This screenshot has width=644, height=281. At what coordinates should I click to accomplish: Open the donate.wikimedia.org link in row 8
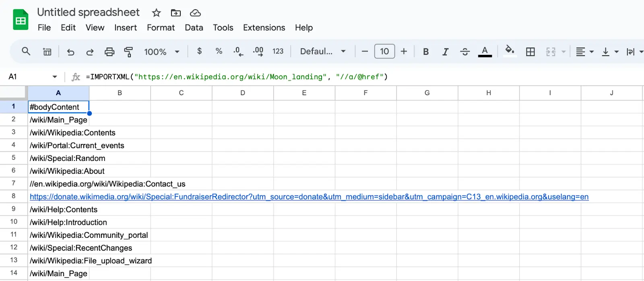[309, 197]
